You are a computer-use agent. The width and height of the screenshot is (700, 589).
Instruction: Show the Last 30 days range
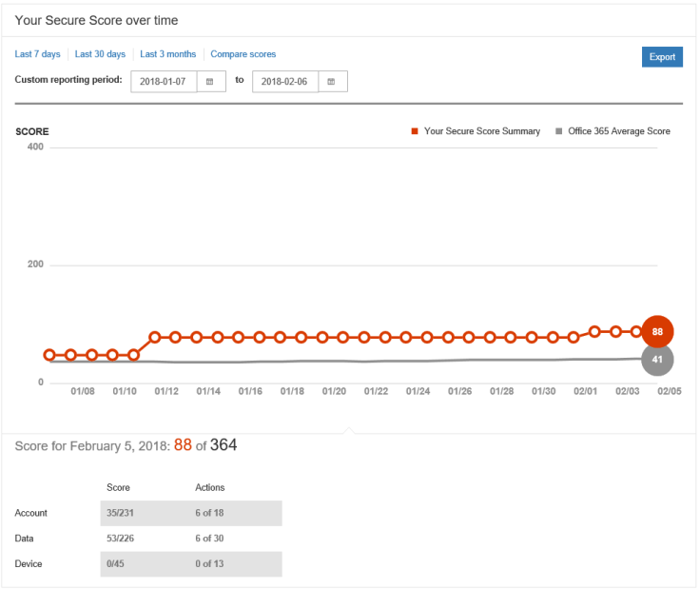click(x=100, y=54)
